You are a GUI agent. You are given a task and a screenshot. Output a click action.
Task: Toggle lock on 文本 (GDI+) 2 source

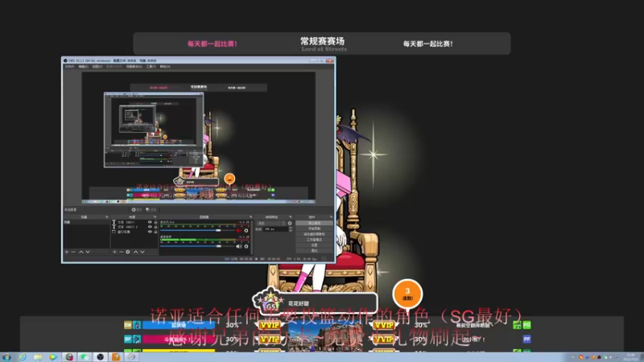[155, 227]
